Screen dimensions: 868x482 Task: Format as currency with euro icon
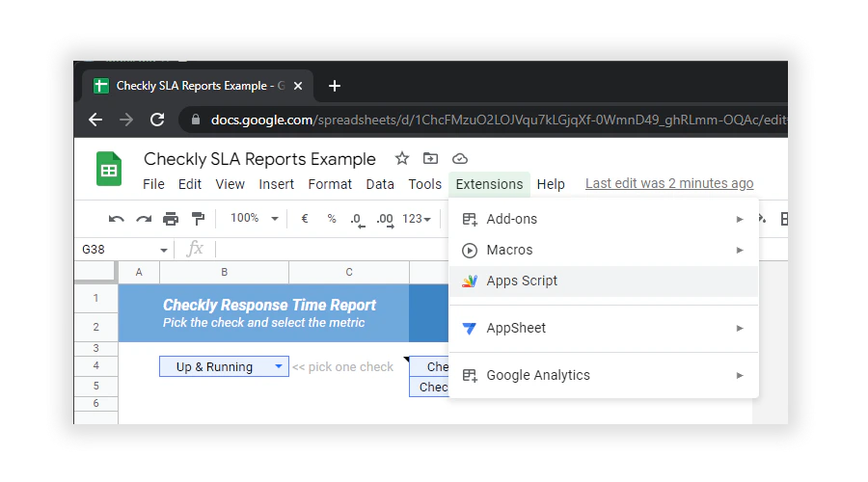(x=305, y=219)
